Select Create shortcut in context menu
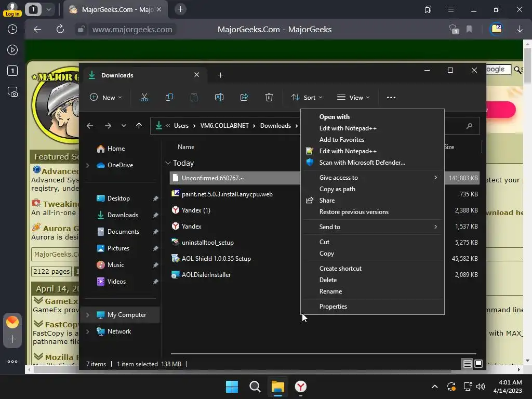532x399 pixels. (x=373, y=269)
